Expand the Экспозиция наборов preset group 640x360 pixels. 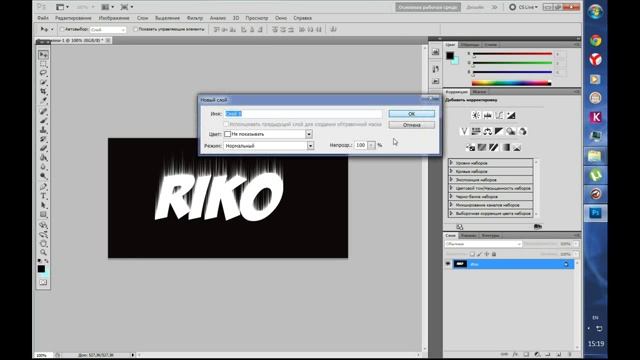coord(451,180)
